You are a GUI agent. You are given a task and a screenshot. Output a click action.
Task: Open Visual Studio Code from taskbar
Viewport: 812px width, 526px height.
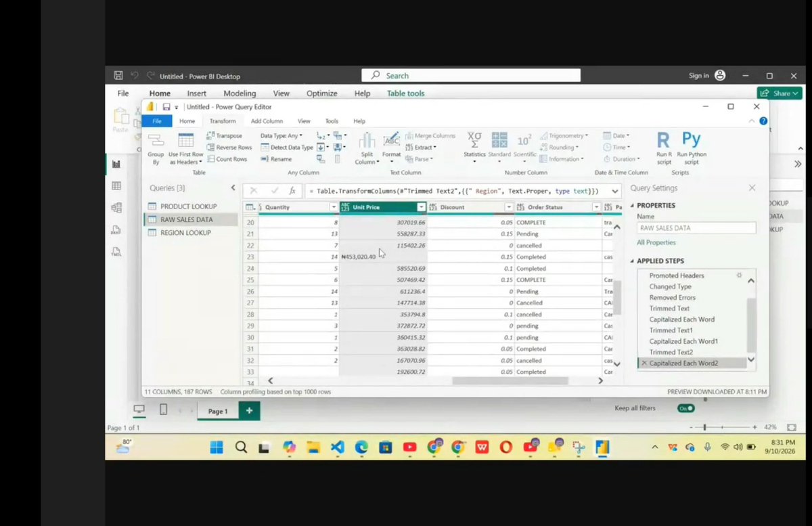pos(338,447)
